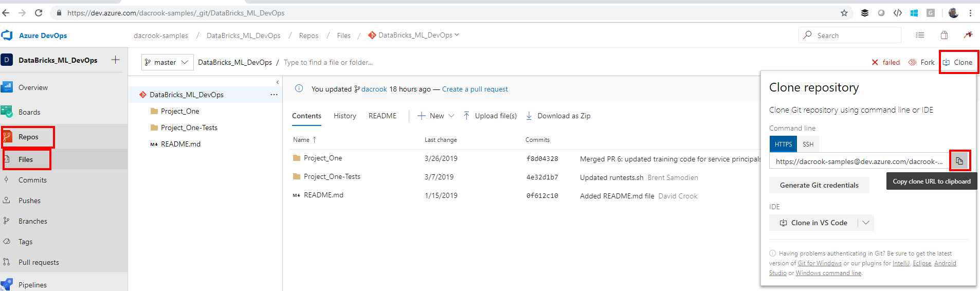Click the failed build status
Screen dimensions: 980x291
point(886,62)
